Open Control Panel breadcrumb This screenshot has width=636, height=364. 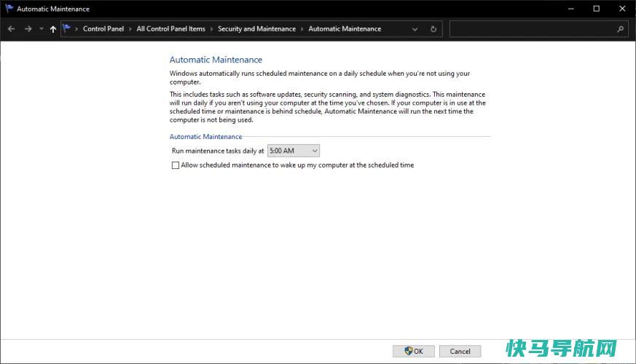coord(103,29)
